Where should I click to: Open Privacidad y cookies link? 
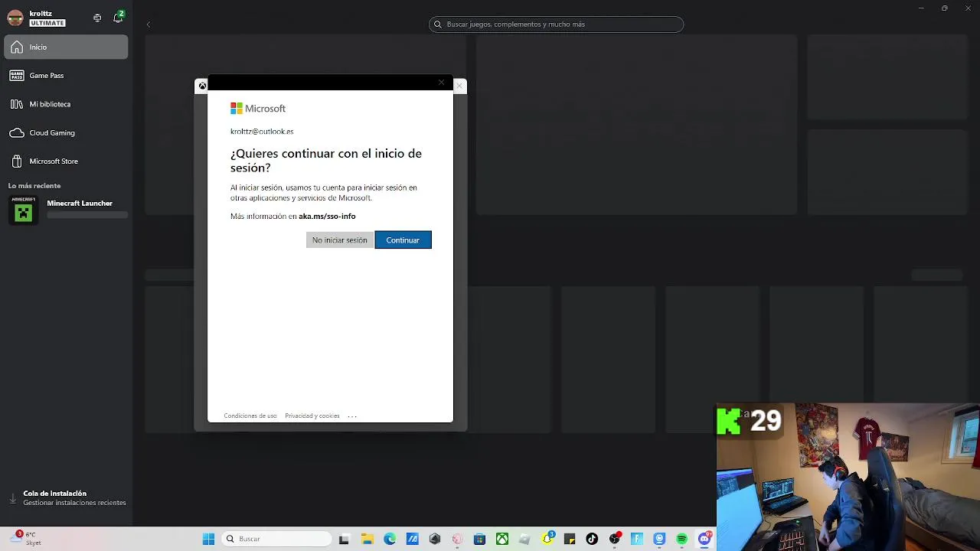tap(312, 416)
